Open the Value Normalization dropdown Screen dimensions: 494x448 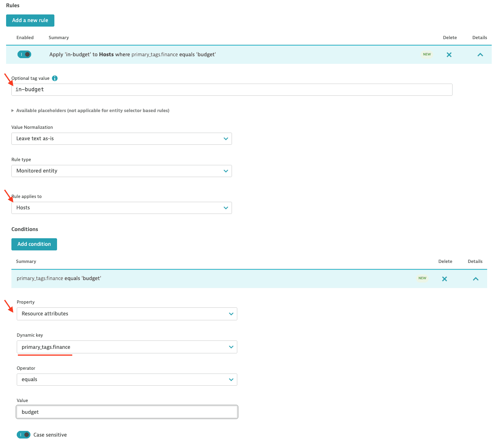coord(121,139)
